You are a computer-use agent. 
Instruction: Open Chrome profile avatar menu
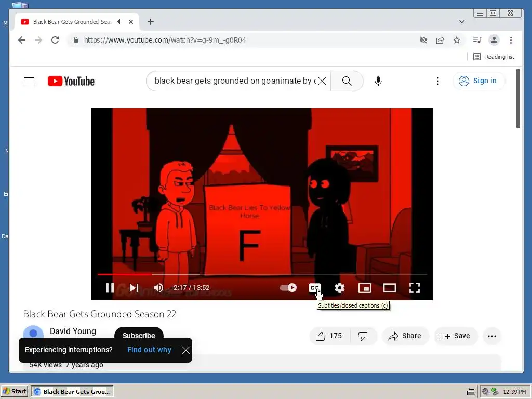494,40
